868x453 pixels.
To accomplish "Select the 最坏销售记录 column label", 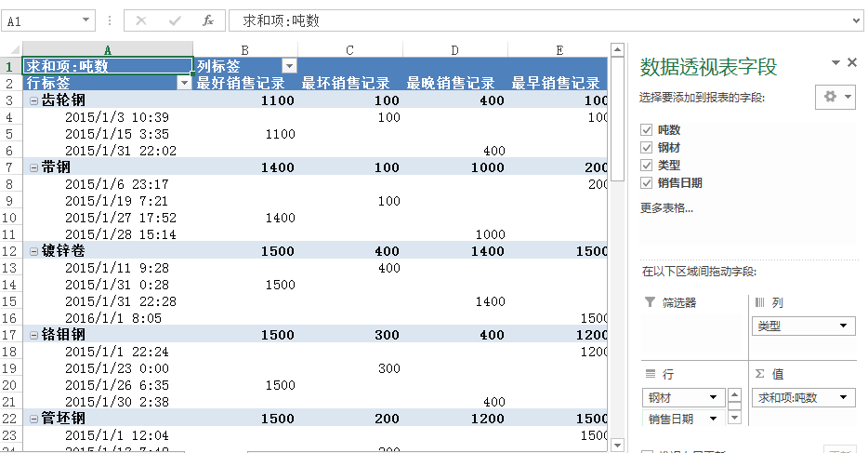I will [346, 83].
